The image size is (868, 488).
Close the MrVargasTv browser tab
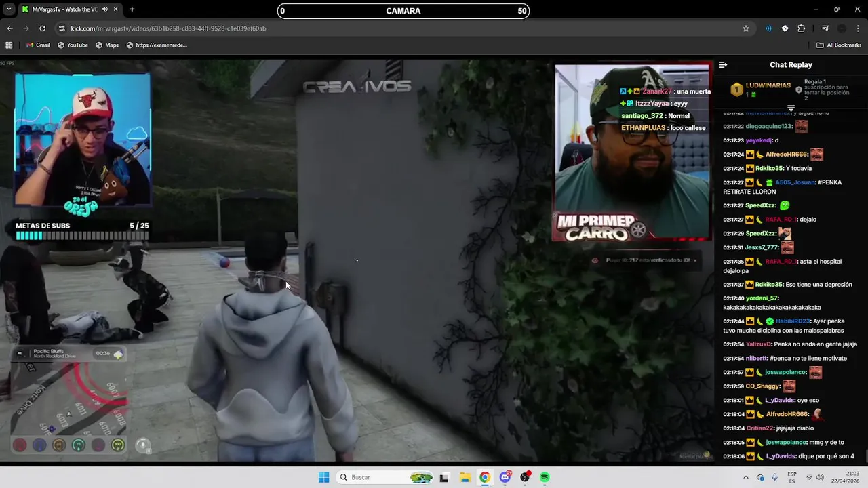[x=116, y=9]
